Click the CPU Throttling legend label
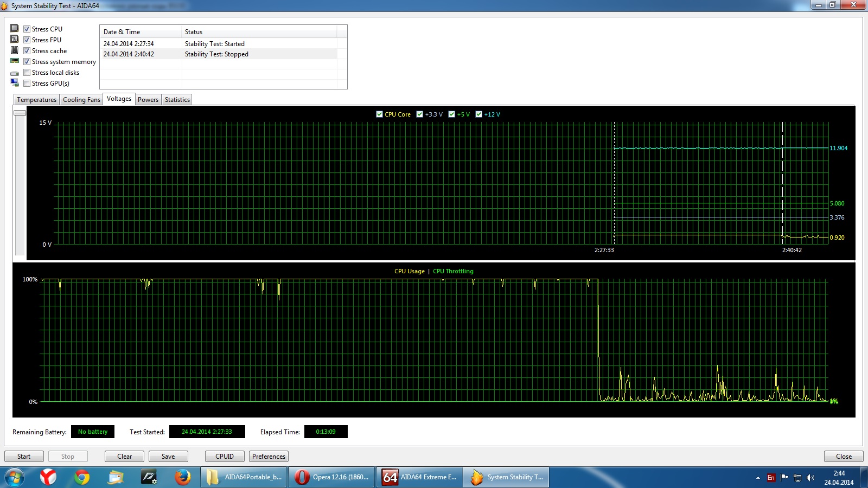The height and width of the screenshot is (488, 868). 453,271
